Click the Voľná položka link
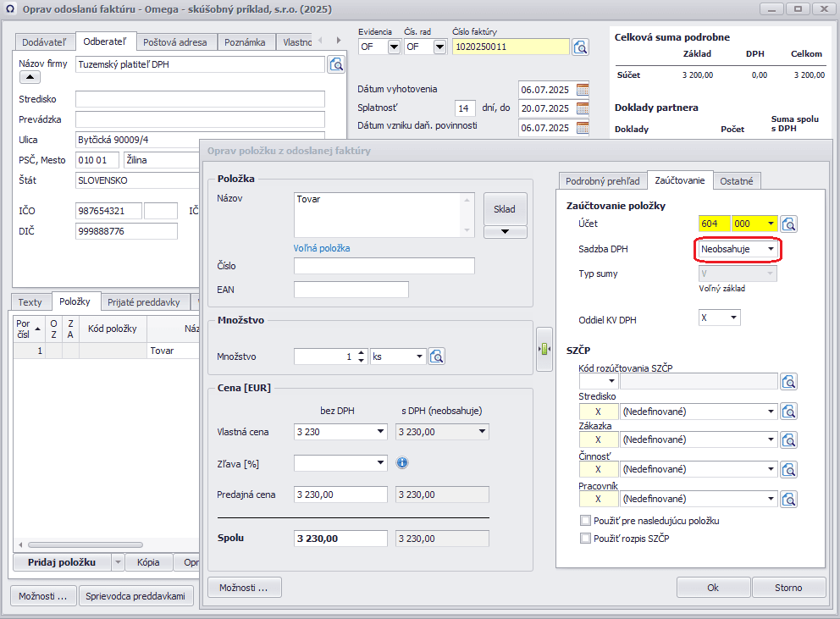 [x=322, y=248]
